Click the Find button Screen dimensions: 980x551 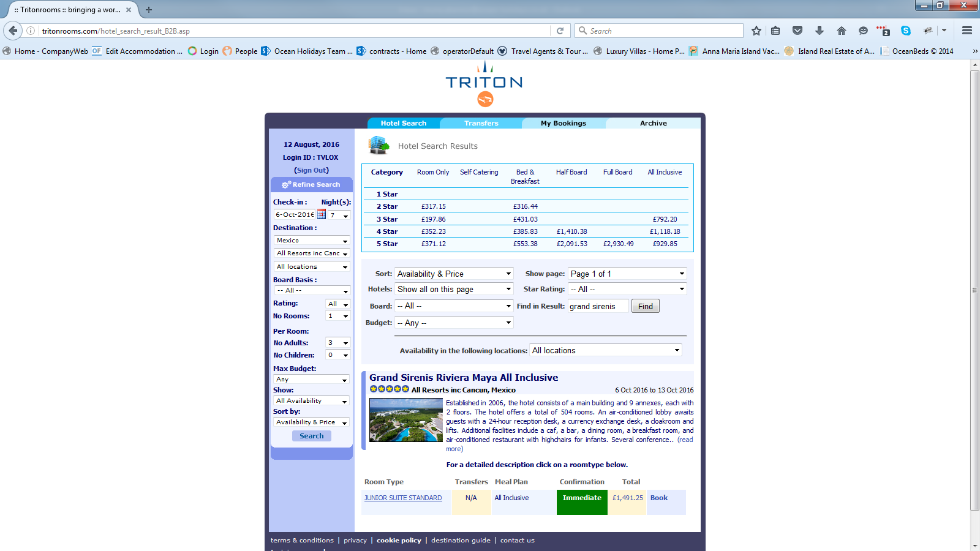click(x=646, y=306)
